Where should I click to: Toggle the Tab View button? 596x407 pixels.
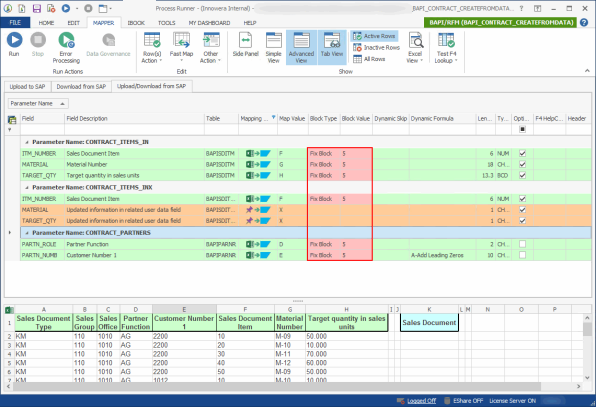click(x=331, y=45)
